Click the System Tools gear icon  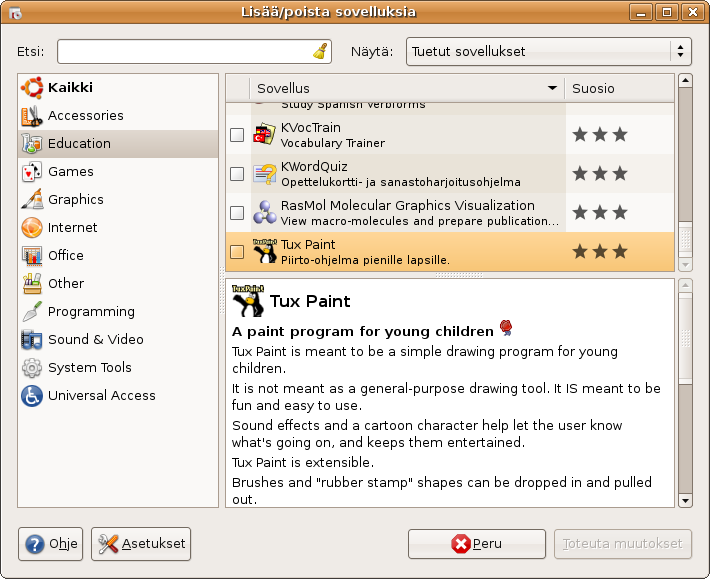tap(32, 368)
